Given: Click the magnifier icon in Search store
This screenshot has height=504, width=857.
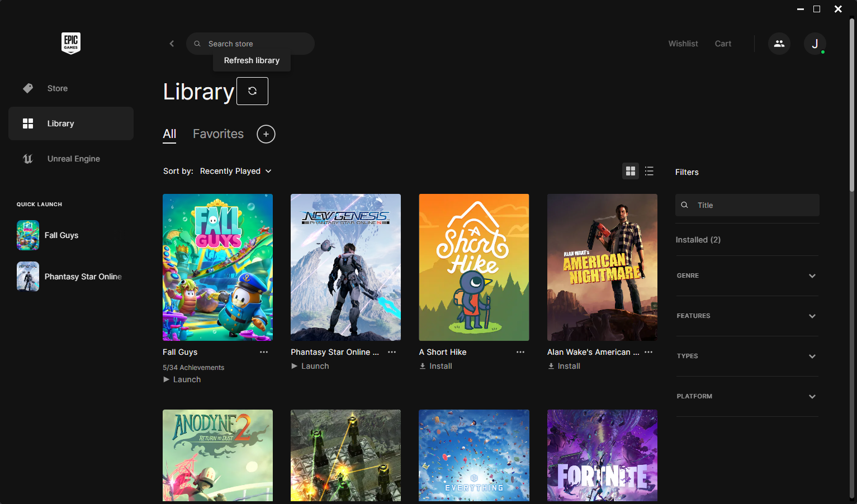Looking at the screenshot, I should [x=197, y=44].
